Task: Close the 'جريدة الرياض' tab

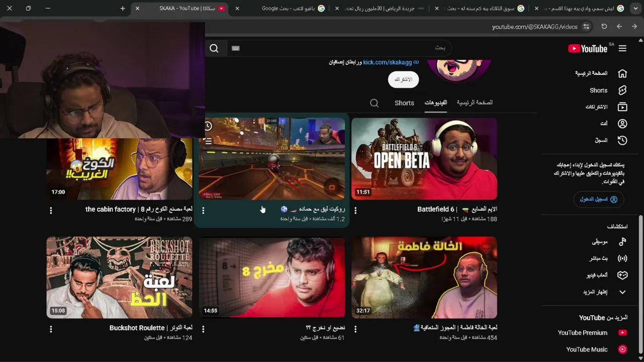Action: 337,9
